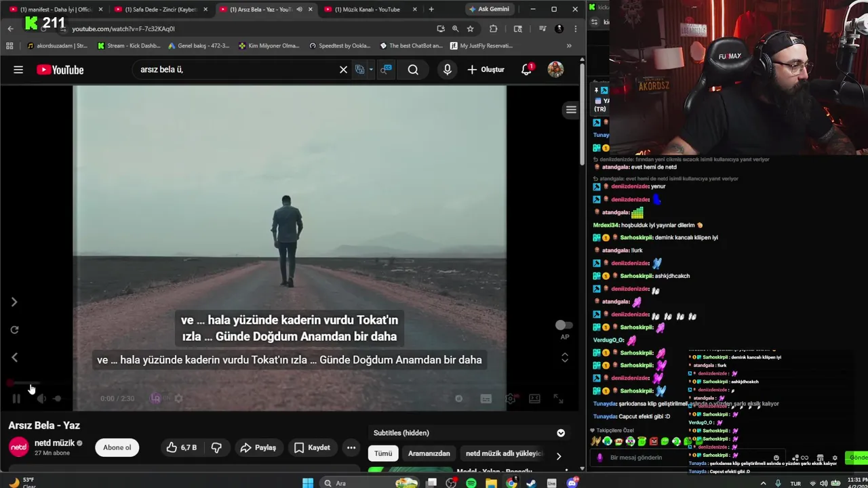This screenshot has height=488, width=868.
Task: Select the Tümü filter chip
Action: tap(383, 453)
